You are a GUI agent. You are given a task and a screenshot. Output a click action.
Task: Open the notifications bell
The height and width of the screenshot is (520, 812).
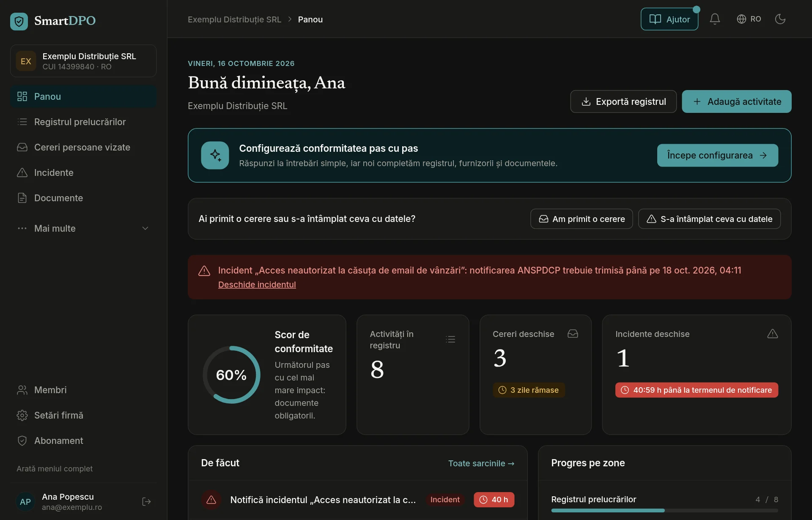point(715,19)
